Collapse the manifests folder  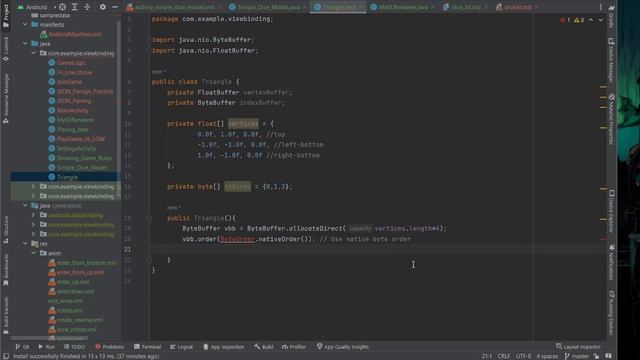[25, 24]
